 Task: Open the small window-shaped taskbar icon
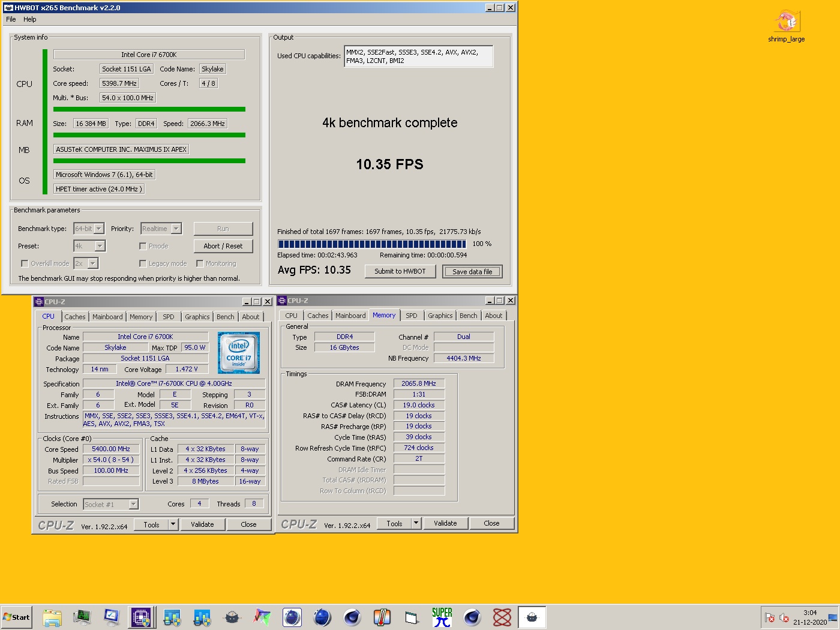[x=412, y=617]
